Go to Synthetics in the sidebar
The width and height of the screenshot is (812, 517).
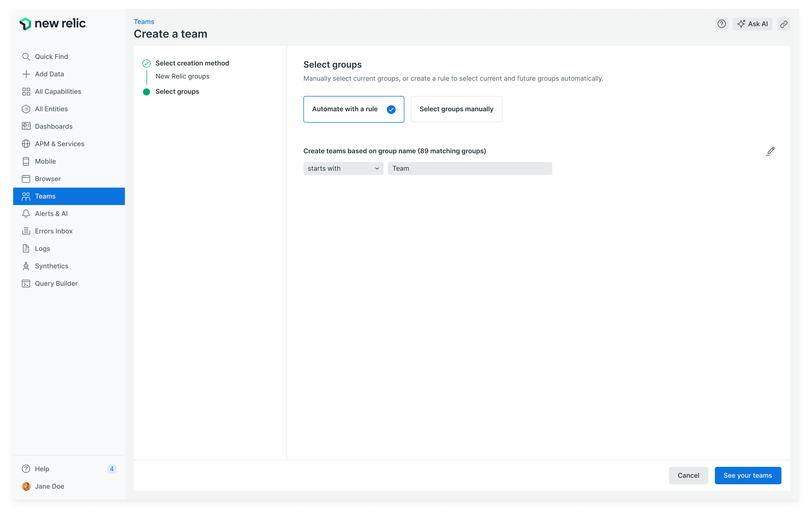(x=51, y=266)
